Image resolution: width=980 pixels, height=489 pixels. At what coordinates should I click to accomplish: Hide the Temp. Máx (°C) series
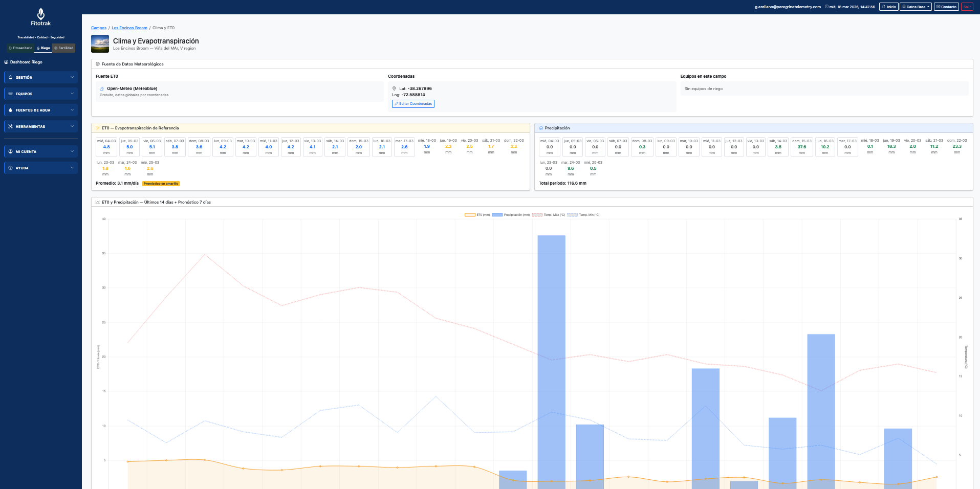click(537, 215)
